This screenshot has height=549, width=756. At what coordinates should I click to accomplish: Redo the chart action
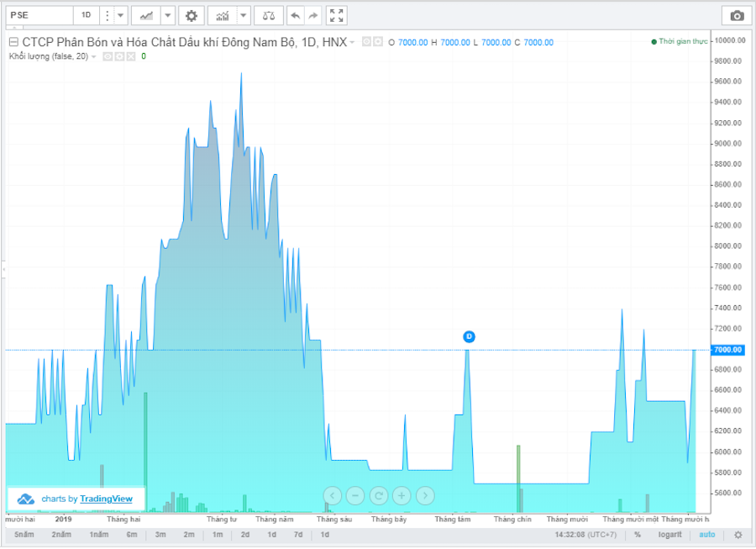[x=313, y=15]
